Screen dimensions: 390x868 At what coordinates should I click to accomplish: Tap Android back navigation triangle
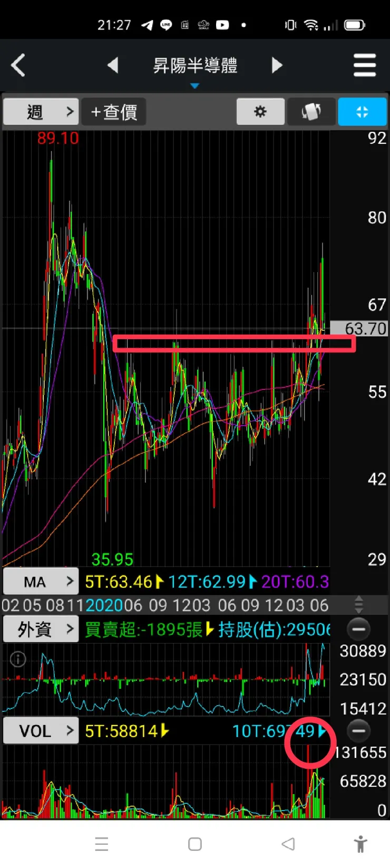pos(288,844)
